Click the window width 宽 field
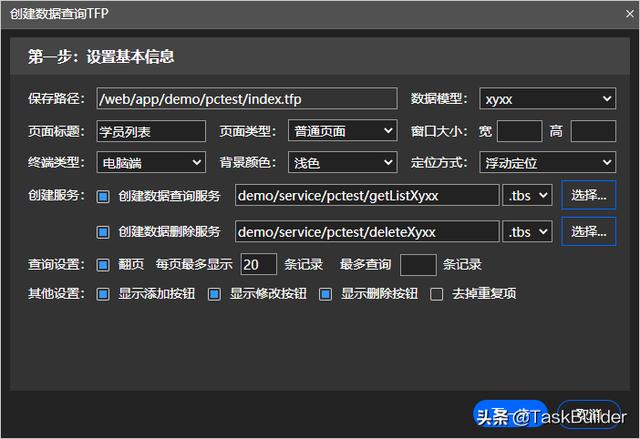The width and height of the screenshot is (640, 439). coord(519,131)
